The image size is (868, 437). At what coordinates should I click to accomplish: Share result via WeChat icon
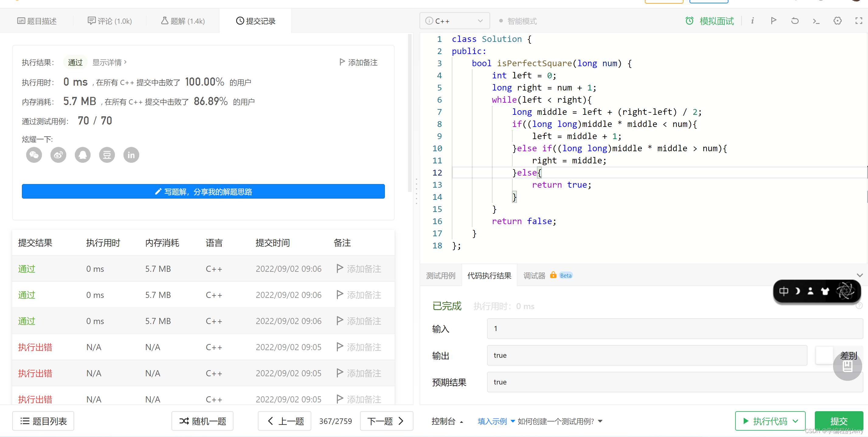point(34,155)
